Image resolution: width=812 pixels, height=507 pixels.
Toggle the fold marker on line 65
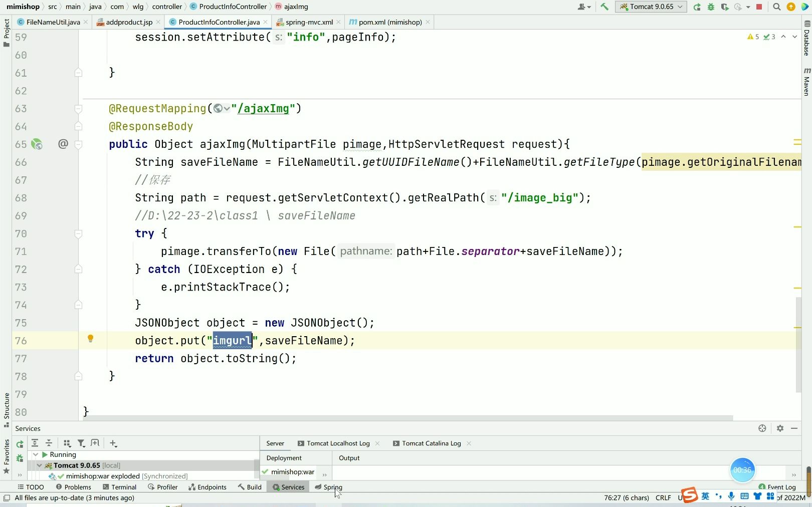click(78, 144)
